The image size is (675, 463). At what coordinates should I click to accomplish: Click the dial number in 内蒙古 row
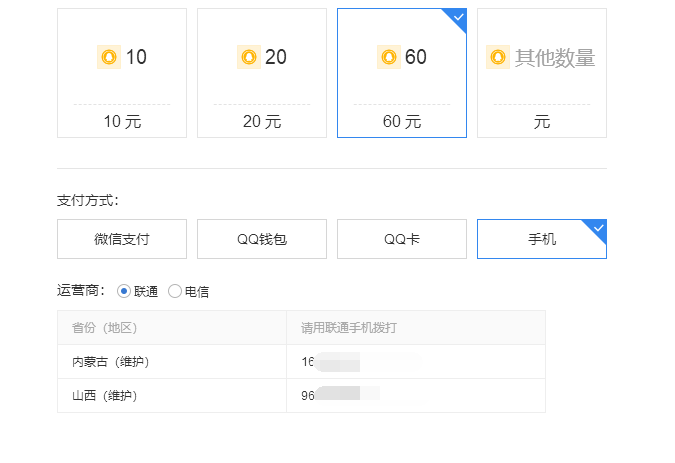[331, 362]
